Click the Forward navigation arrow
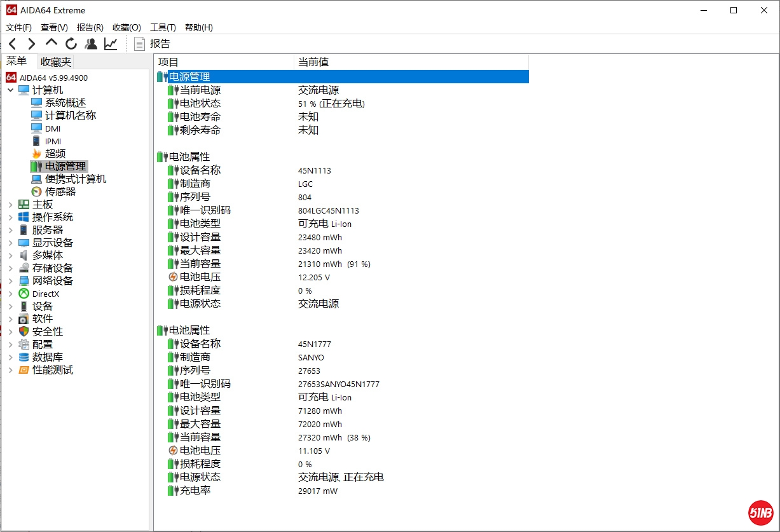The width and height of the screenshot is (780, 532). [x=31, y=44]
